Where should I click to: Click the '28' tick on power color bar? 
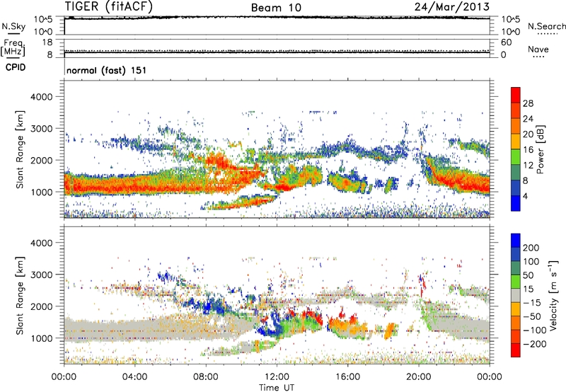pos(528,103)
